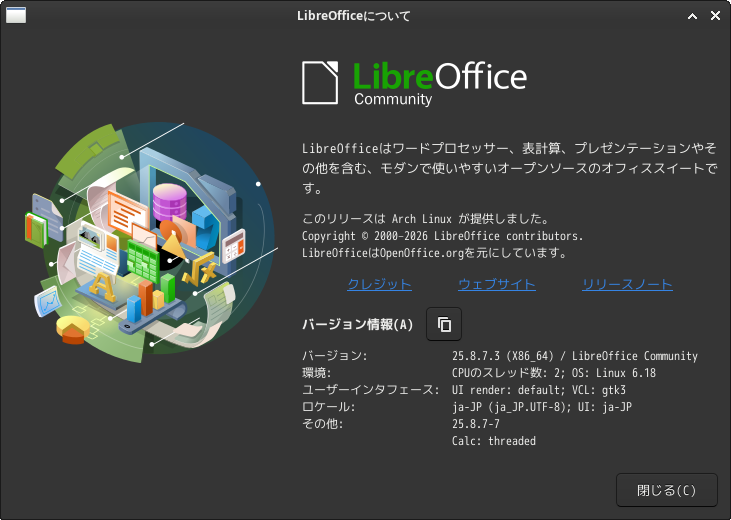Click the バージョン: label
Screen dimensions: 731x520
pos(335,356)
